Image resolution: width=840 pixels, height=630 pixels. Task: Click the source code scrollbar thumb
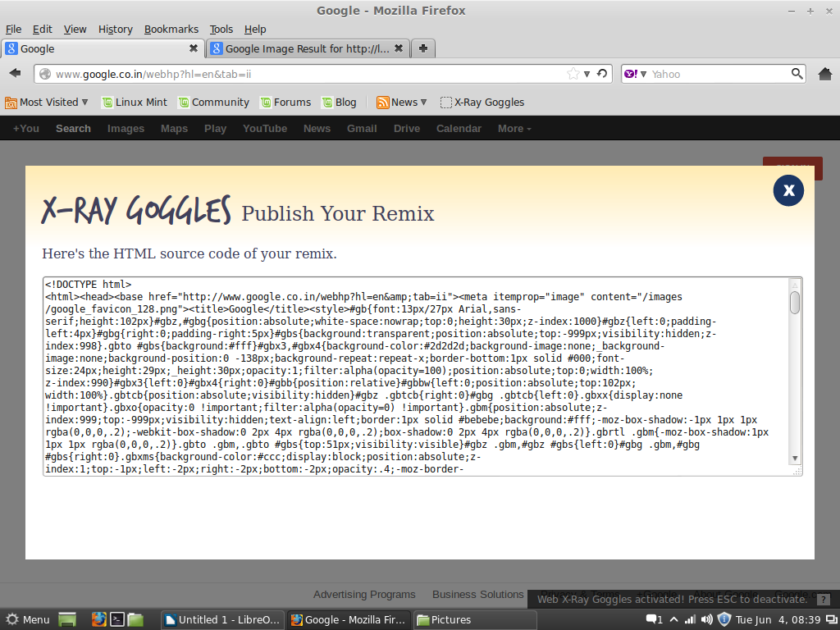click(x=795, y=303)
